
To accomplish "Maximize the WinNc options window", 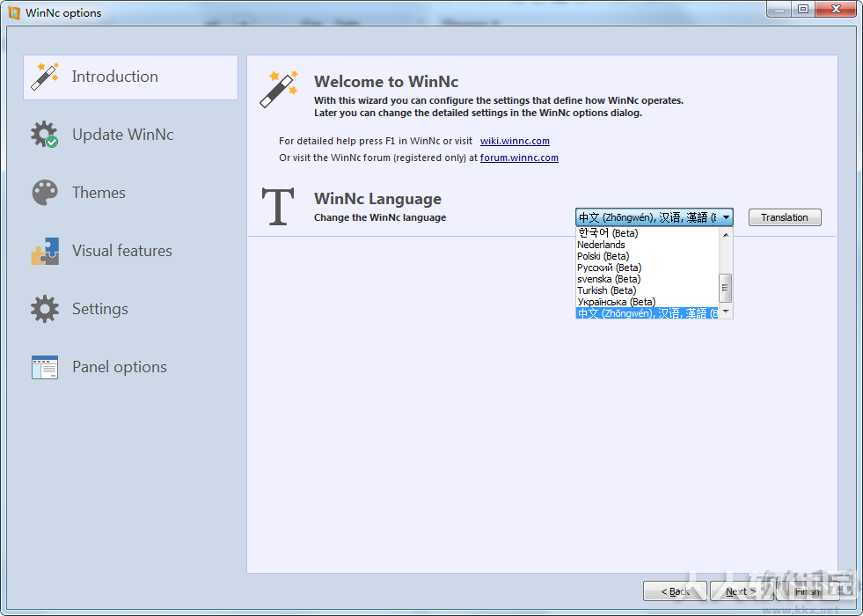I will pos(803,10).
